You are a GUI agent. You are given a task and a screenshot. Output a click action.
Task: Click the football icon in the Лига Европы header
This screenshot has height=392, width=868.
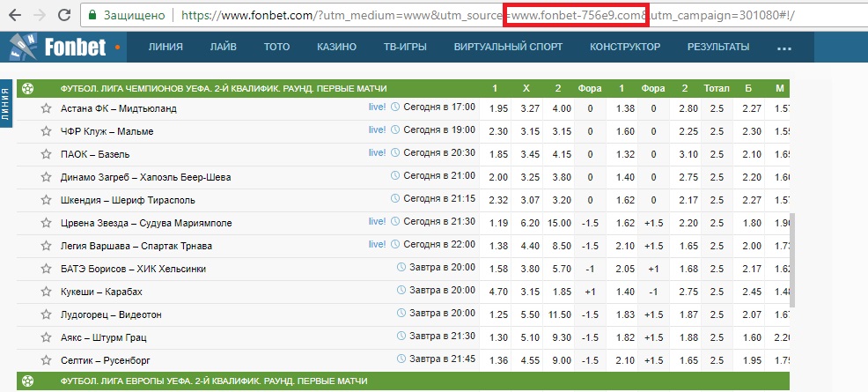[27, 381]
